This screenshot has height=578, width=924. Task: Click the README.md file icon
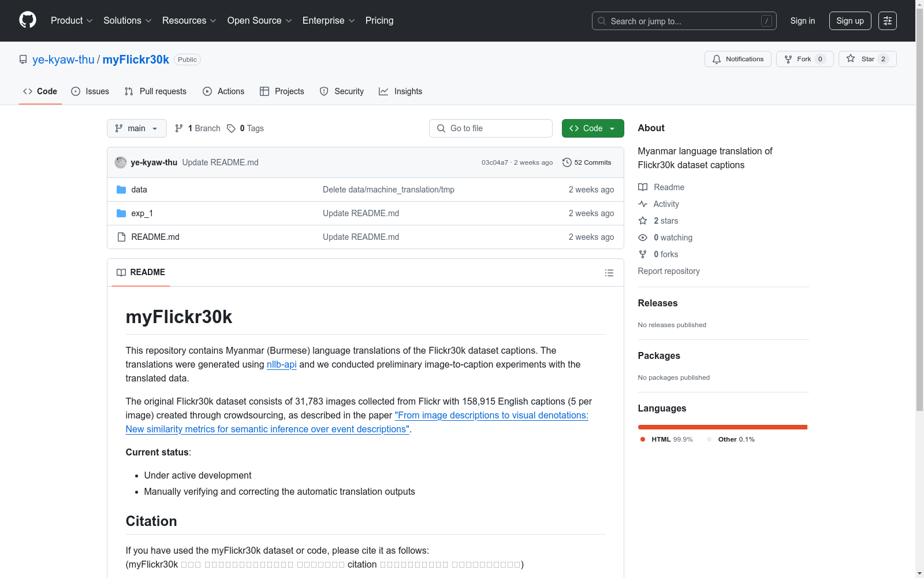tap(121, 237)
